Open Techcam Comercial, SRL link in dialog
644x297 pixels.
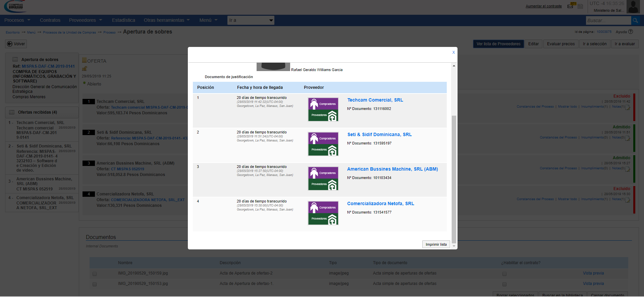(x=375, y=100)
